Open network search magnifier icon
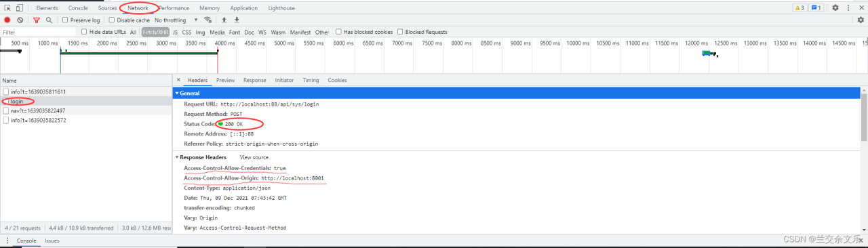Image resolution: width=868 pixels, height=248 pixels. [49, 20]
